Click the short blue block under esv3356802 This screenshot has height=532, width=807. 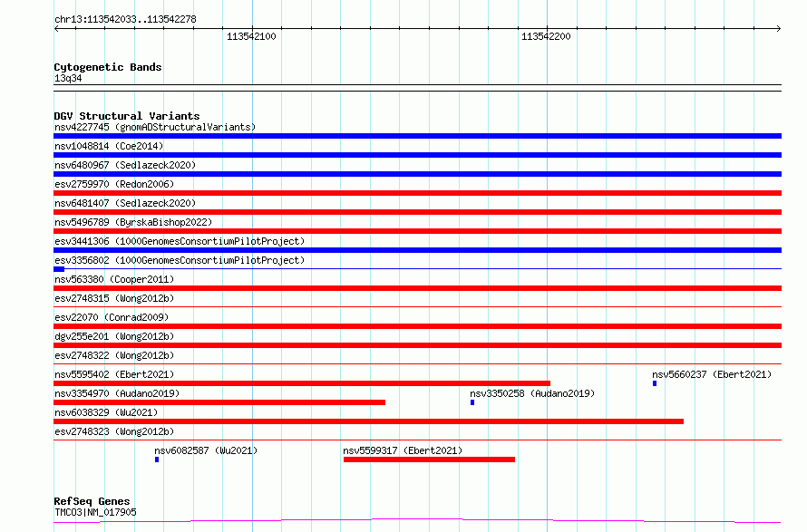pos(59,269)
